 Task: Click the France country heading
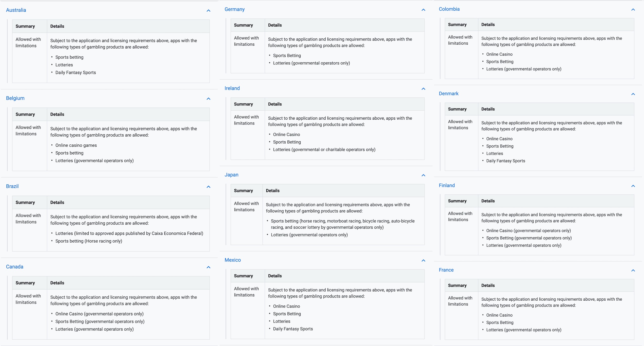(446, 270)
